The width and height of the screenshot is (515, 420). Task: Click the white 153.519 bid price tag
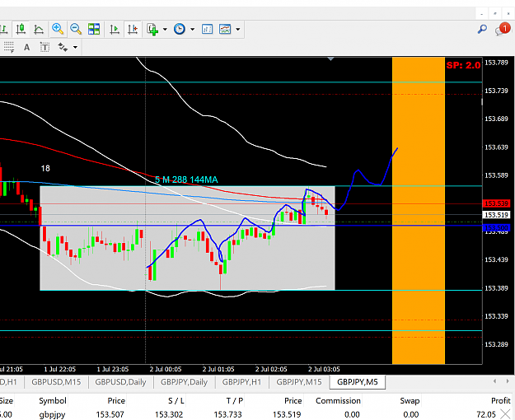coord(496,215)
